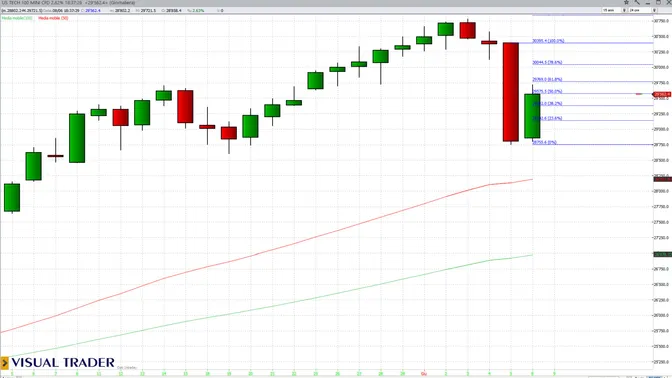Select the Fibonacci 50.0% level label
The width and height of the screenshot is (672, 378).
click(547, 91)
